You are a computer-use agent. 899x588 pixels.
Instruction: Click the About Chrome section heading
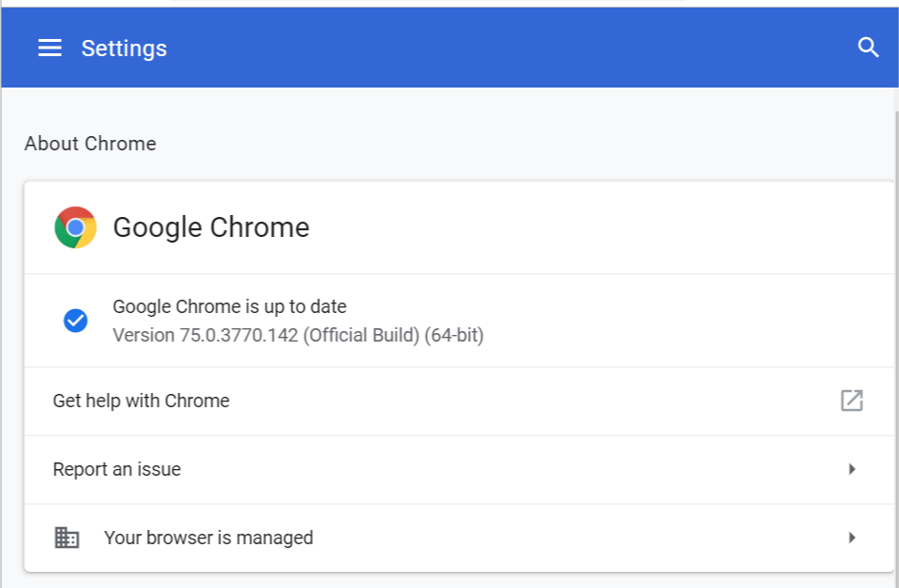click(x=90, y=144)
